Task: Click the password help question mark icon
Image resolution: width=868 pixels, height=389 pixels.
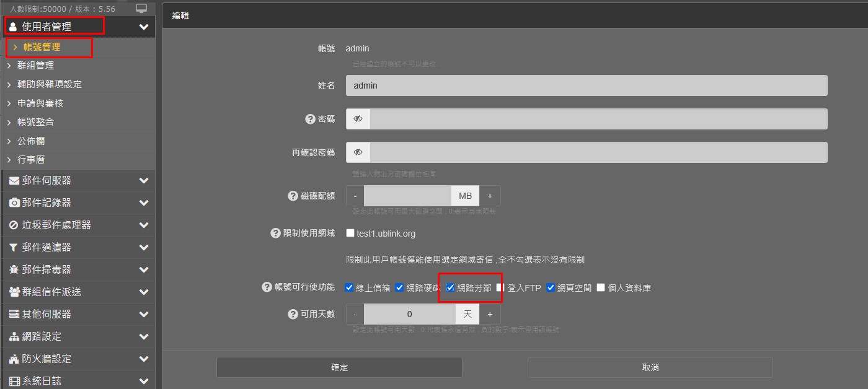Action: click(x=311, y=119)
